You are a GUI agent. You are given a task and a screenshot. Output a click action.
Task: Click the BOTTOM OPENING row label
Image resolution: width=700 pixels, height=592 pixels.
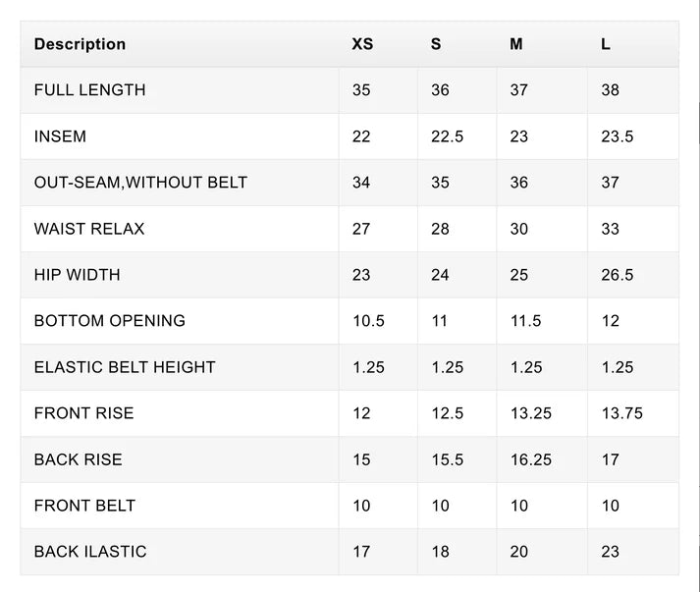click(x=109, y=321)
